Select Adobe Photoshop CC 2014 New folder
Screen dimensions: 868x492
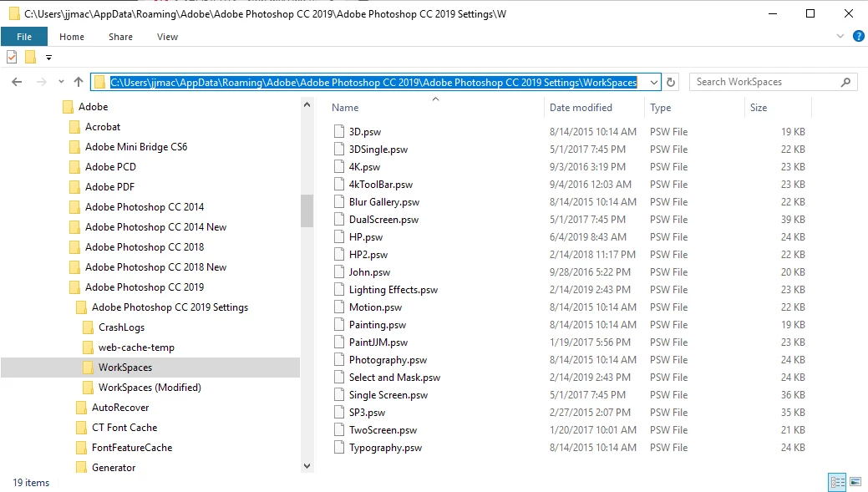(x=155, y=227)
